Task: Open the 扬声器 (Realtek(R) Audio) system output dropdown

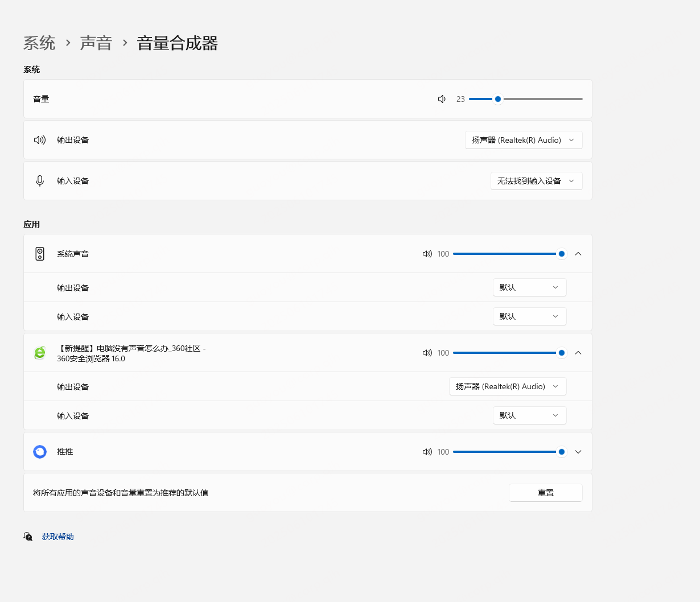Action: point(523,140)
